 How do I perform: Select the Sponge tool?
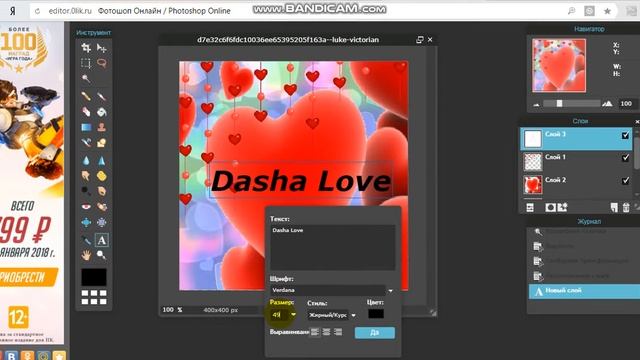point(102,176)
